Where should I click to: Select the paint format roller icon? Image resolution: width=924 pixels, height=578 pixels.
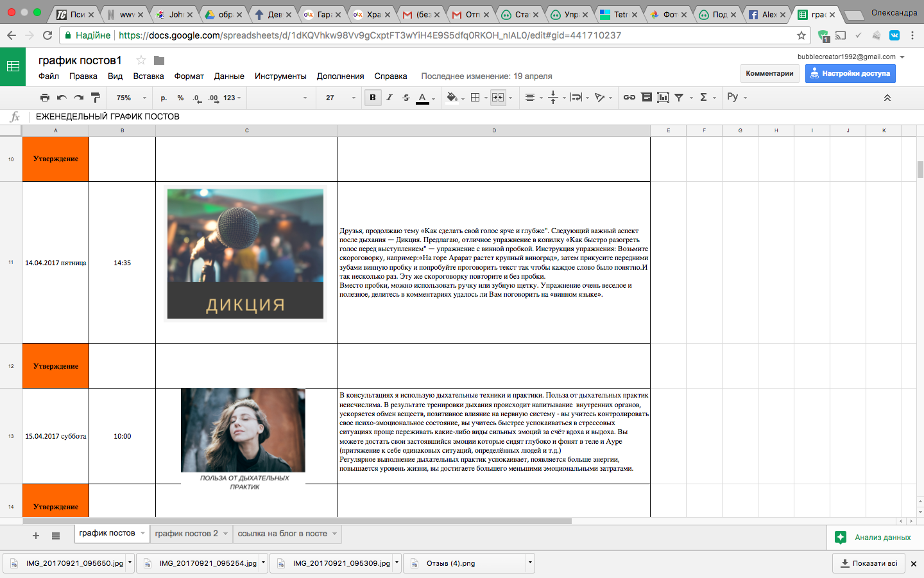pos(96,98)
